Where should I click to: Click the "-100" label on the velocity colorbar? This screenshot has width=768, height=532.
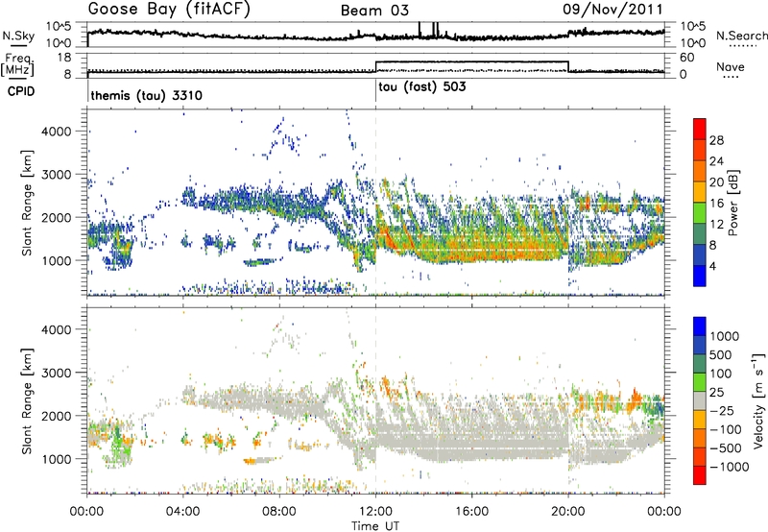726,429
